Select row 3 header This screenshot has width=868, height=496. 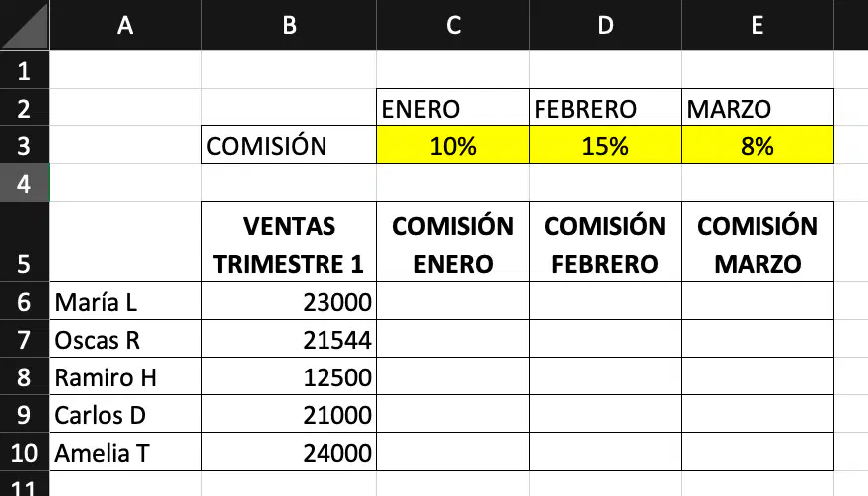[24, 145]
